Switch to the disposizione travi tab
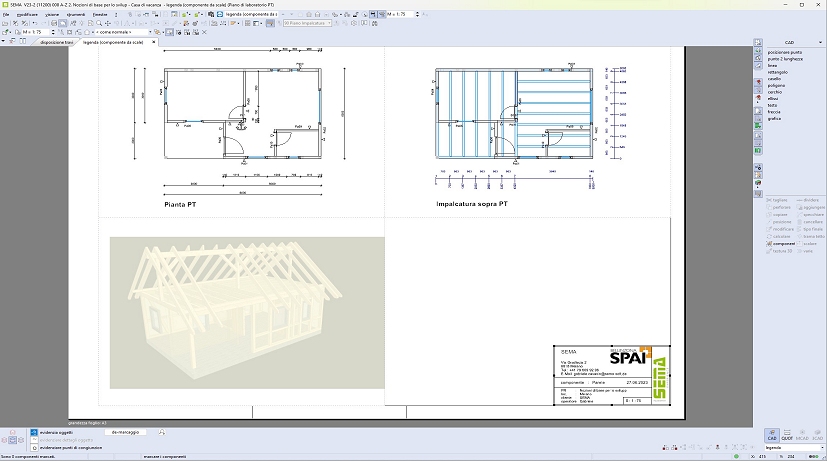This screenshot has height=461, width=827. [x=55, y=43]
